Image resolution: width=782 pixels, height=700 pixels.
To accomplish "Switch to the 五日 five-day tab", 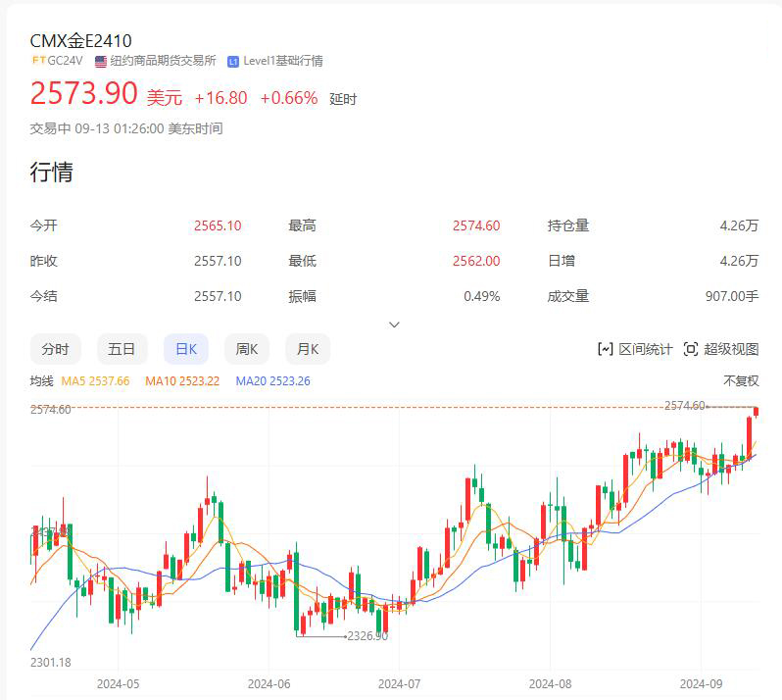I will [x=122, y=349].
